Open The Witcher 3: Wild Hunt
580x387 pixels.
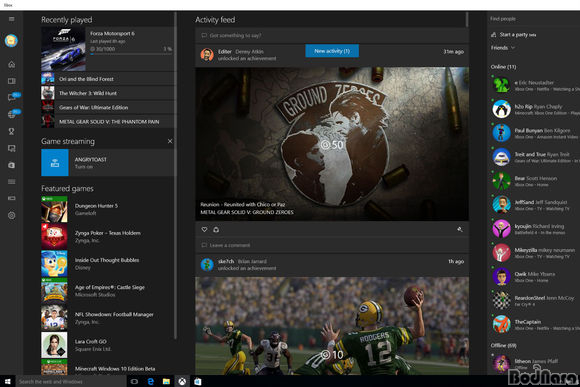[x=107, y=93]
